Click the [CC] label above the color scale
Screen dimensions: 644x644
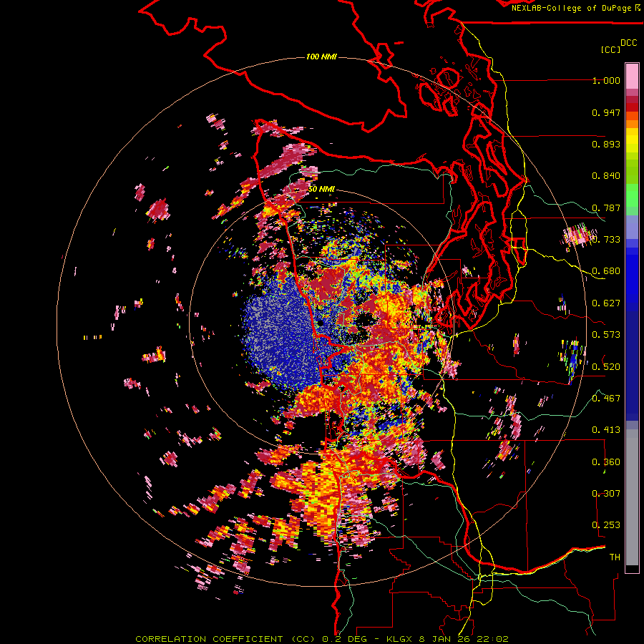coord(611,49)
